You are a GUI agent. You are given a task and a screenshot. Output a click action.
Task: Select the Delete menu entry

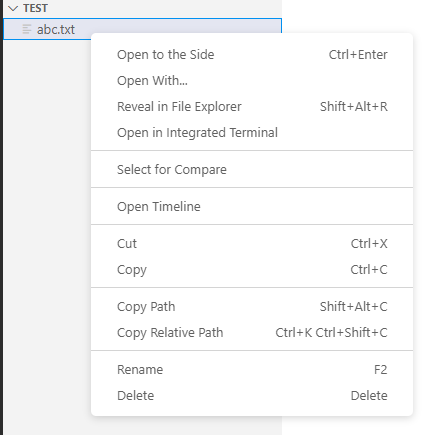point(252,396)
